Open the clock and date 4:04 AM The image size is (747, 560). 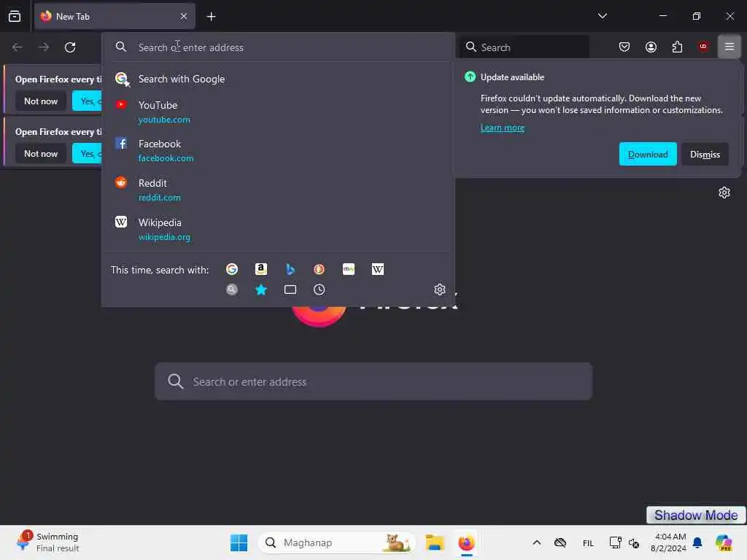point(668,542)
